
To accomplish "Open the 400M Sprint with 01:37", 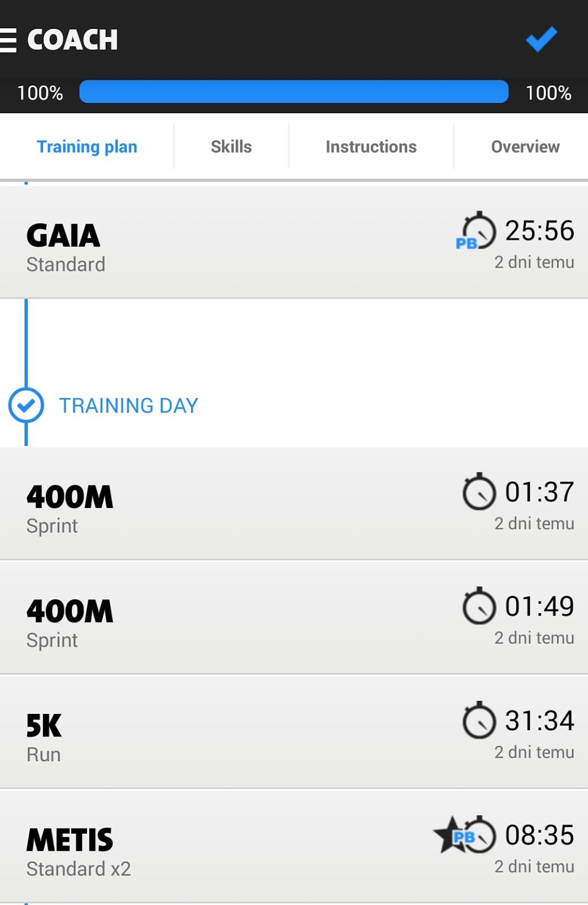I will [294, 503].
